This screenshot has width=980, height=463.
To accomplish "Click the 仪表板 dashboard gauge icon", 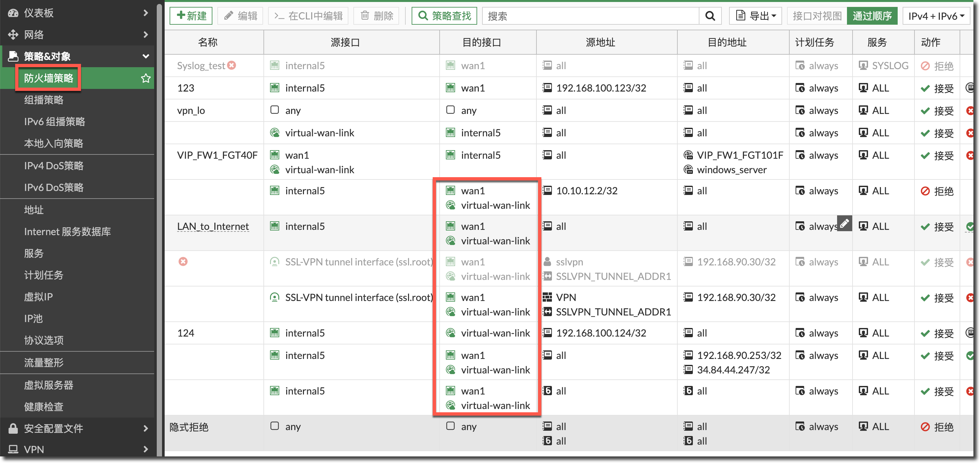I will tap(13, 13).
